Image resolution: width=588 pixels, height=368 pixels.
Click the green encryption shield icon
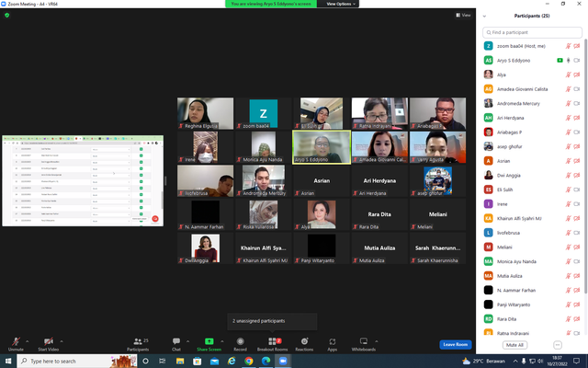(6, 15)
